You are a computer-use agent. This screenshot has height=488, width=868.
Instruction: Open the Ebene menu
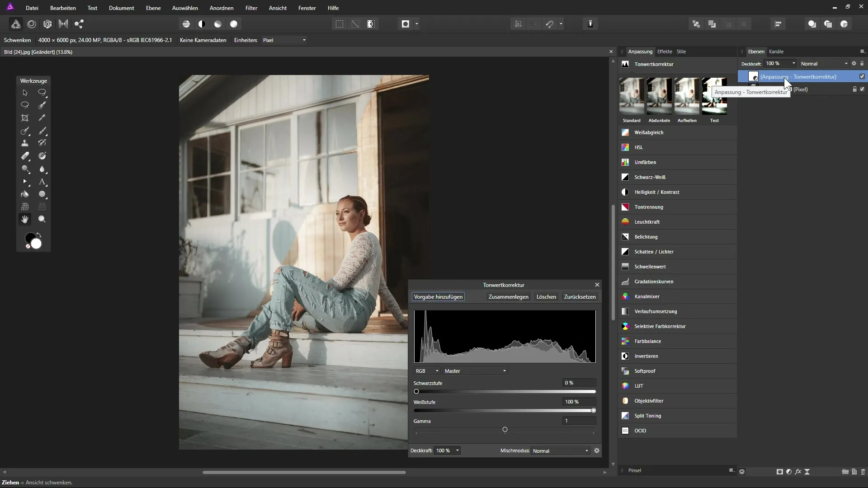[153, 8]
